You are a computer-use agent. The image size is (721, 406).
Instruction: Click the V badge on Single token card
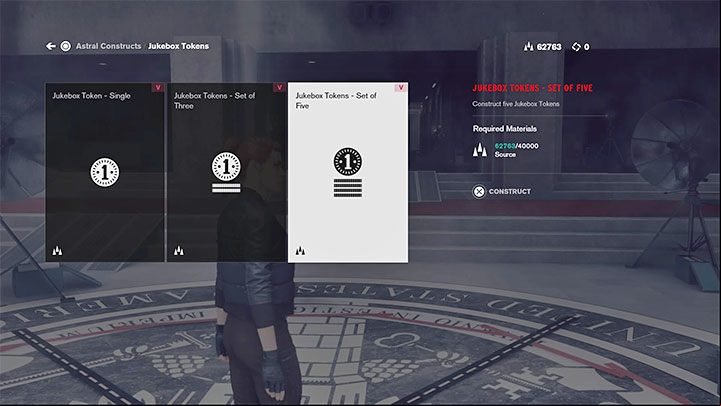click(x=158, y=87)
